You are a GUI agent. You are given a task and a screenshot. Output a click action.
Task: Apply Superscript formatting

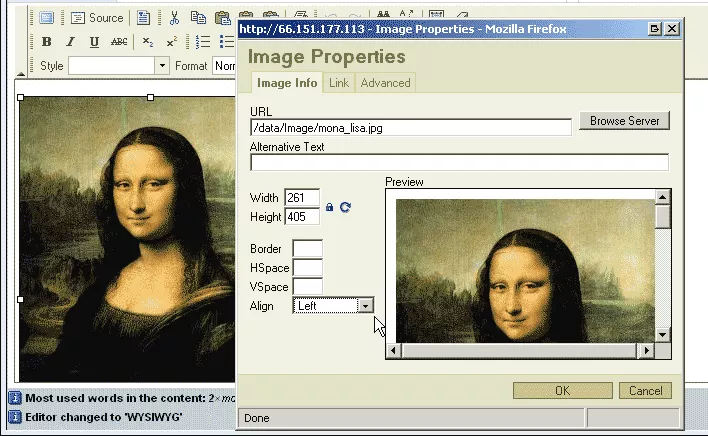(172, 42)
